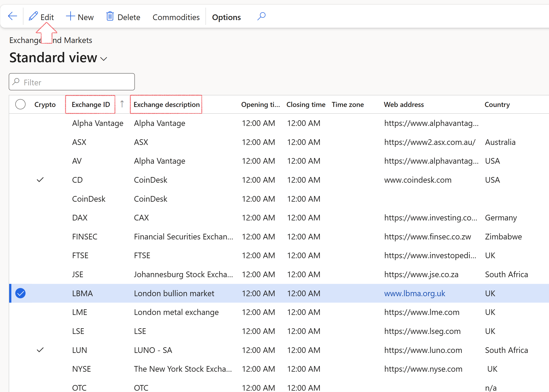The width and height of the screenshot is (549, 392).
Task: Click the Edit pencil icon
Action: (33, 17)
